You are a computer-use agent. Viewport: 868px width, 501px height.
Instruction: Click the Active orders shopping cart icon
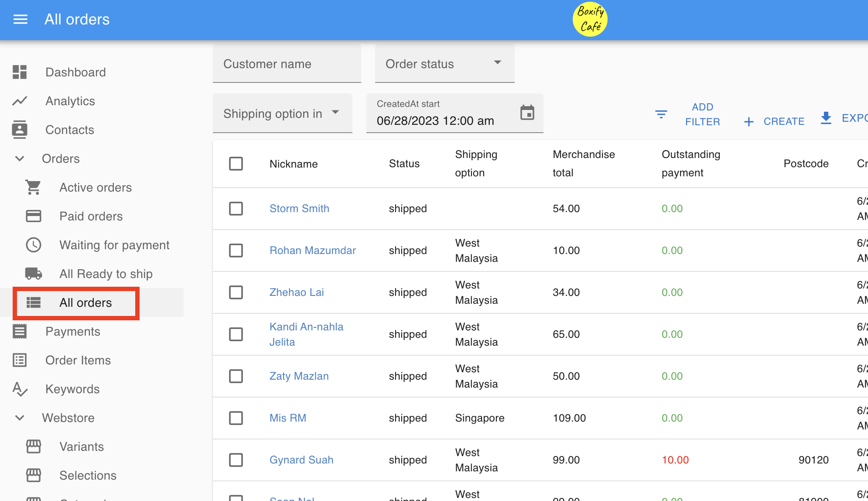[x=34, y=187]
